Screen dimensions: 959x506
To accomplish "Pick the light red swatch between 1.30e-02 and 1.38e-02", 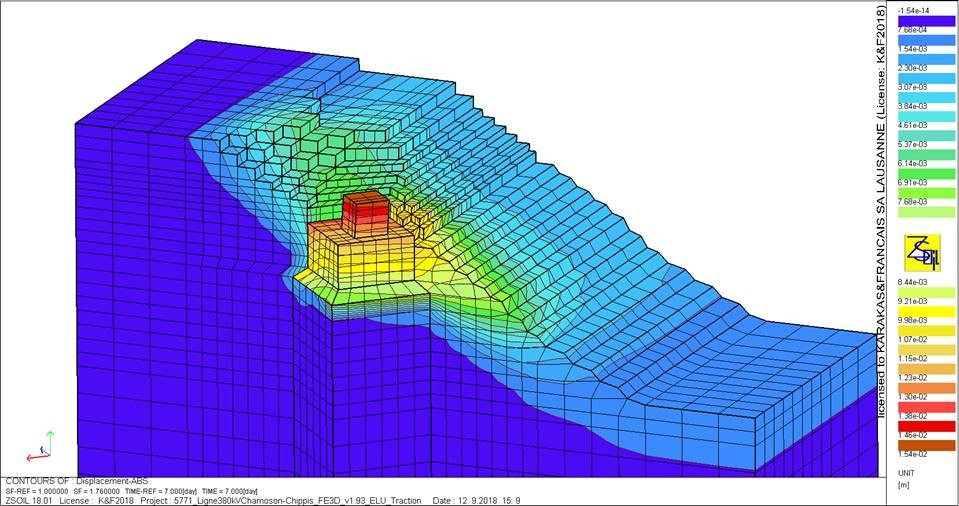I will (x=926, y=407).
